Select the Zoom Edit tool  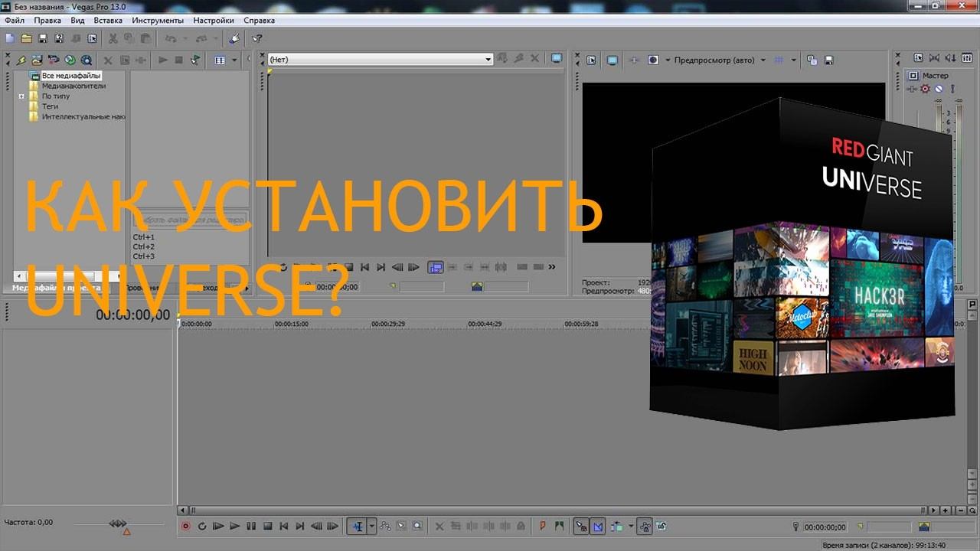(x=417, y=526)
